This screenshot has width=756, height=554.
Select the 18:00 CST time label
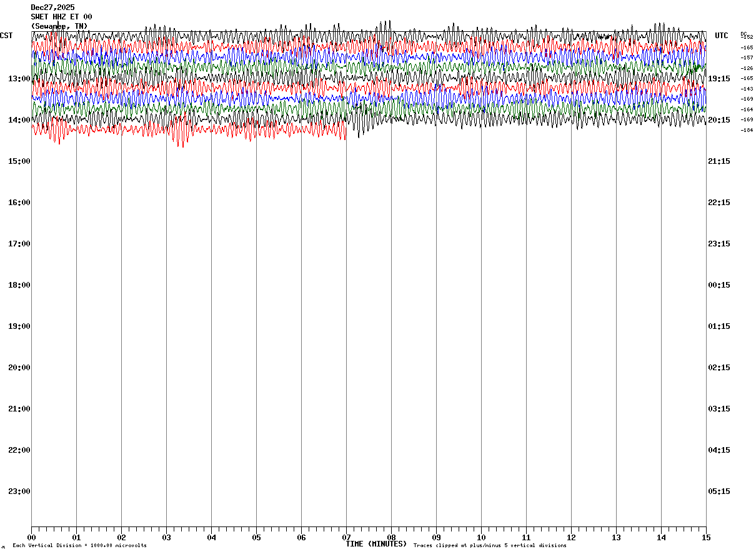point(19,285)
